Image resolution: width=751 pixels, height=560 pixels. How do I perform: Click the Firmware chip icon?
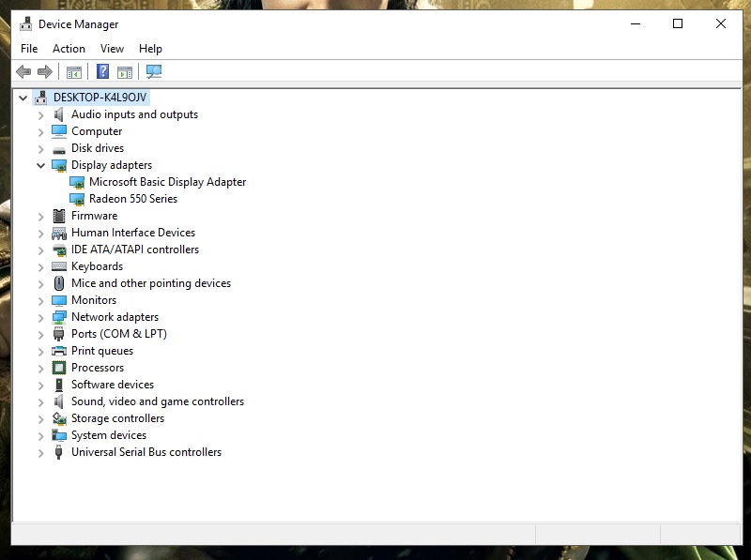pos(59,216)
